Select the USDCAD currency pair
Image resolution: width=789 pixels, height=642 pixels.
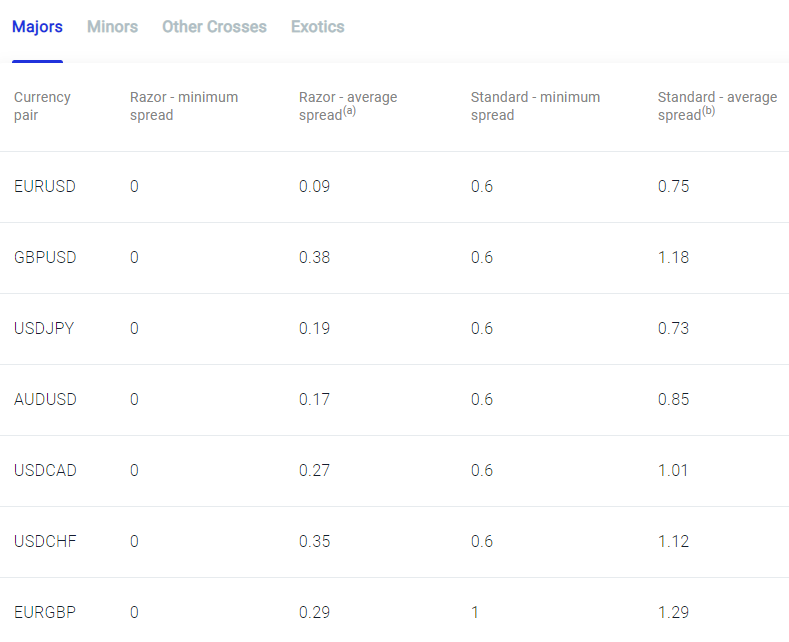[x=45, y=471]
